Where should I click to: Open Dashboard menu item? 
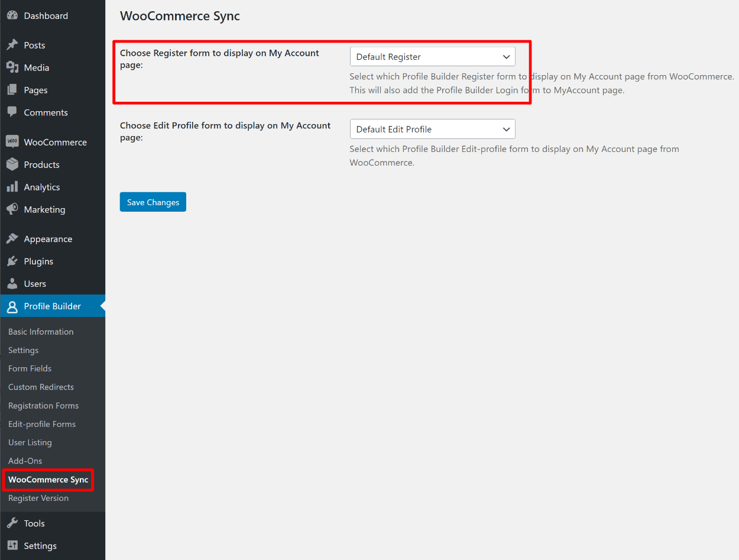tap(53, 16)
